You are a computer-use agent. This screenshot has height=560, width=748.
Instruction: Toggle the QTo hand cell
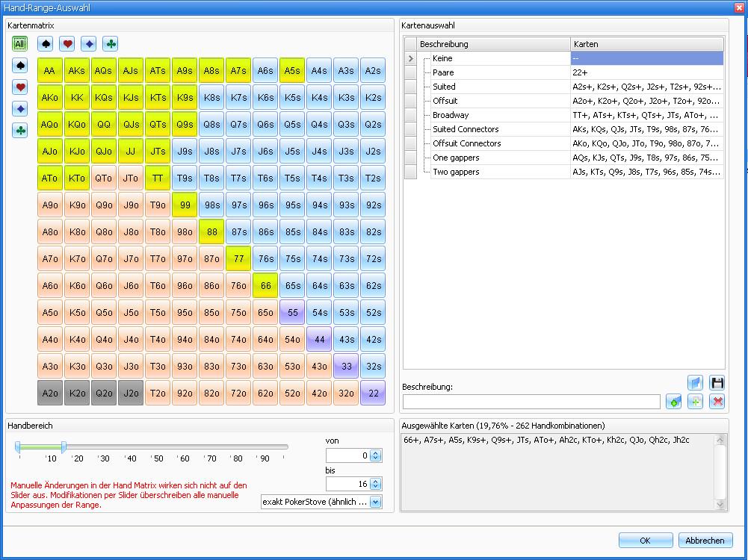coord(104,178)
